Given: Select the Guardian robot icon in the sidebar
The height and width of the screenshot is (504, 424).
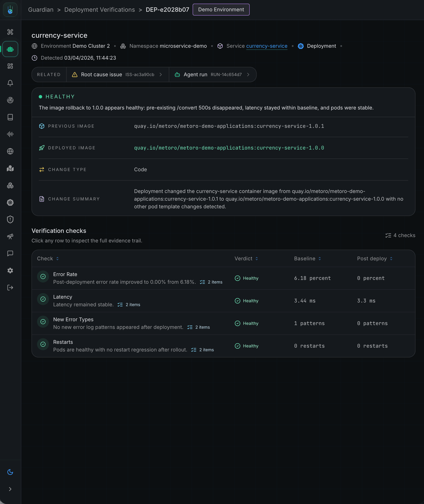Looking at the screenshot, I should click(10, 49).
